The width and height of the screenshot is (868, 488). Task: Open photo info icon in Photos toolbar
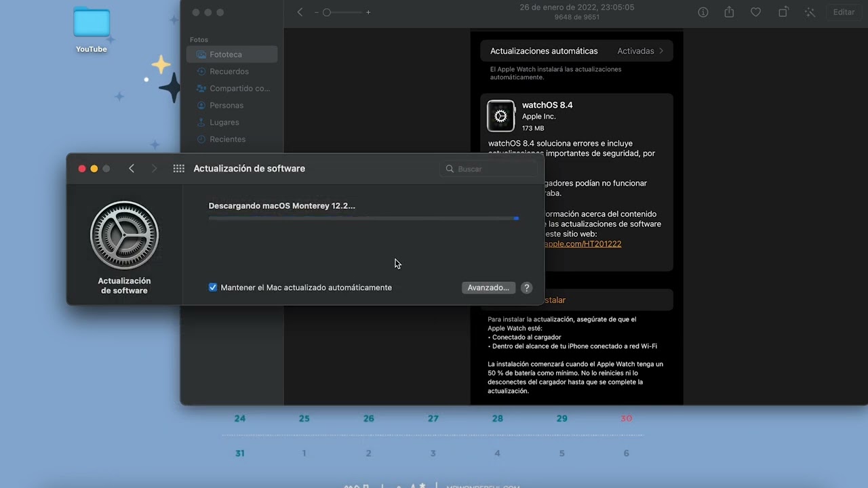pos(703,12)
